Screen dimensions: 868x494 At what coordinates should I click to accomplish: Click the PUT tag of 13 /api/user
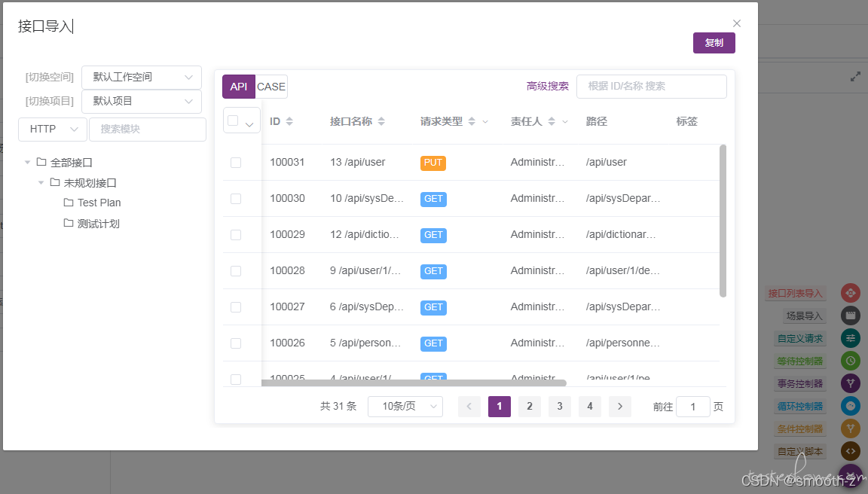pos(433,163)
